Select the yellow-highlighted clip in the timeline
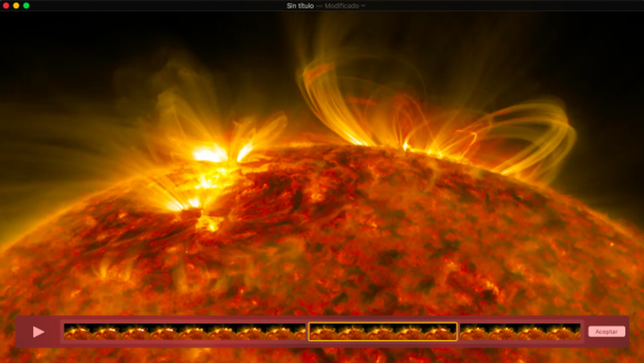 point(383,332)
